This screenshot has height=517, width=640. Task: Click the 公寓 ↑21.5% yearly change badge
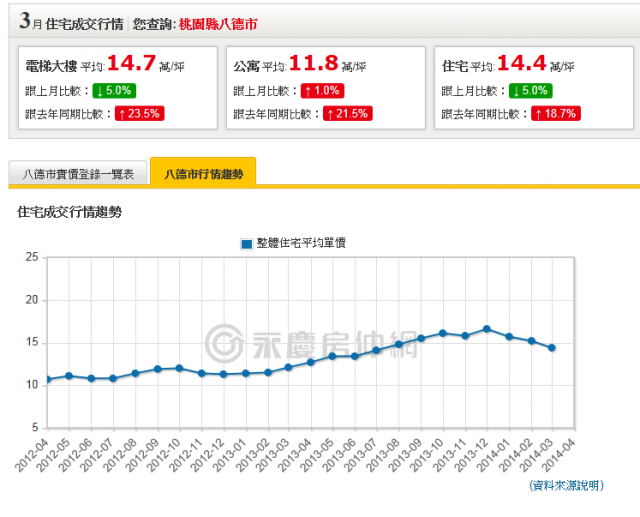[x=348, y=113]
